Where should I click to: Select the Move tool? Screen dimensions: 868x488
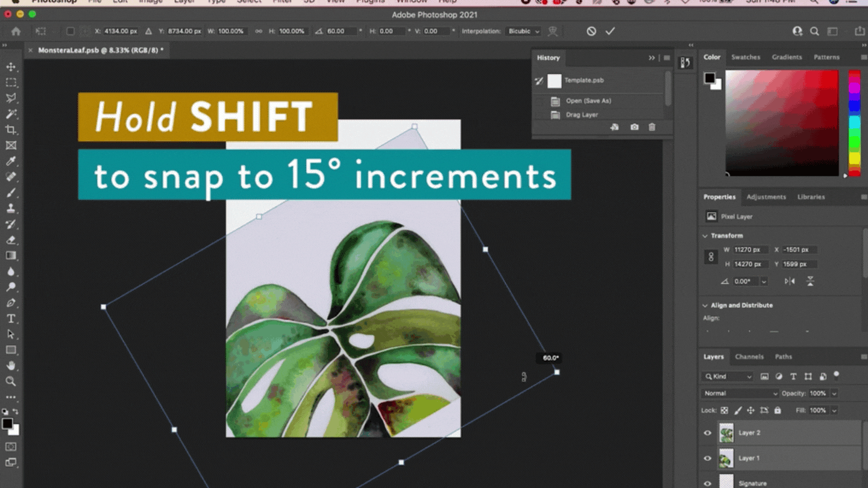pos(11,66)
